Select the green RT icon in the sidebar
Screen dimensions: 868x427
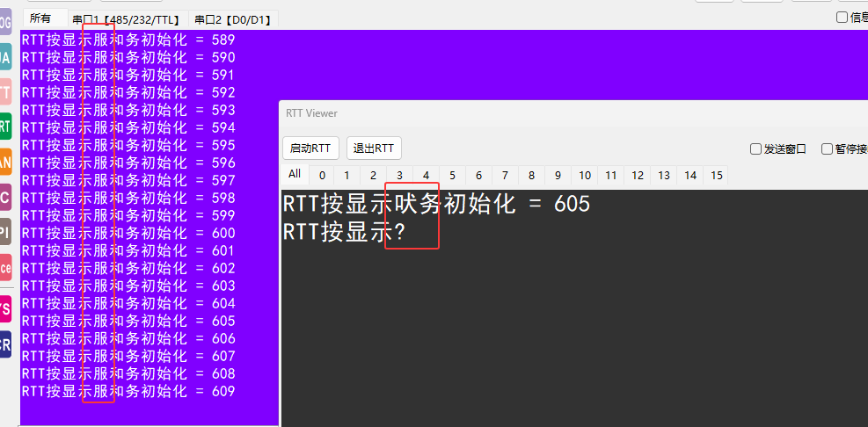(x=5, y=127)
